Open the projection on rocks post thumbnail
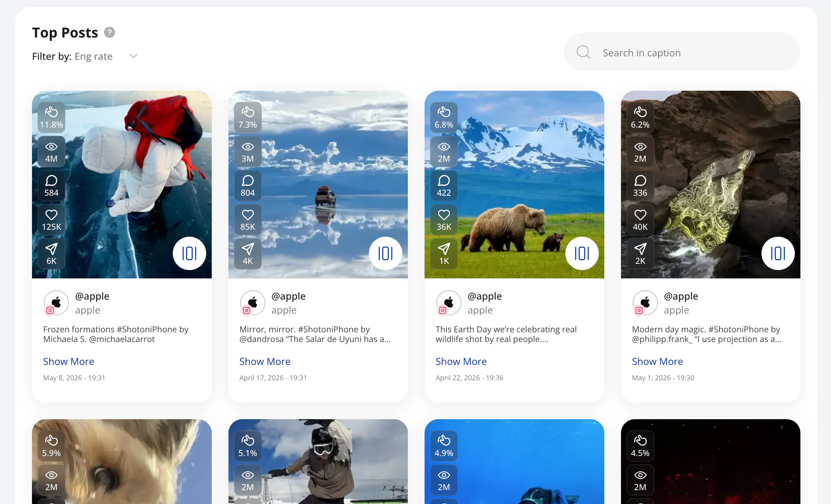Viewport: 831px width, 504px height. (x=711, y=184)
